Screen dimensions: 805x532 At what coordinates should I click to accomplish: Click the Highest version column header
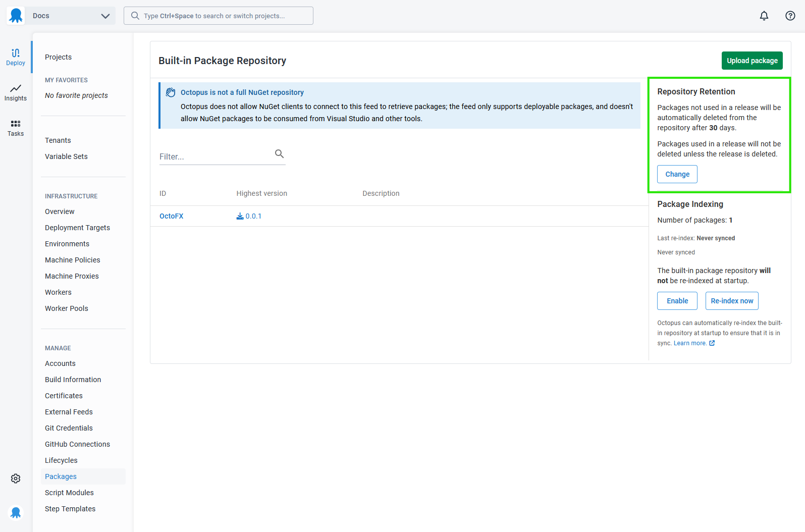[261, 193]
